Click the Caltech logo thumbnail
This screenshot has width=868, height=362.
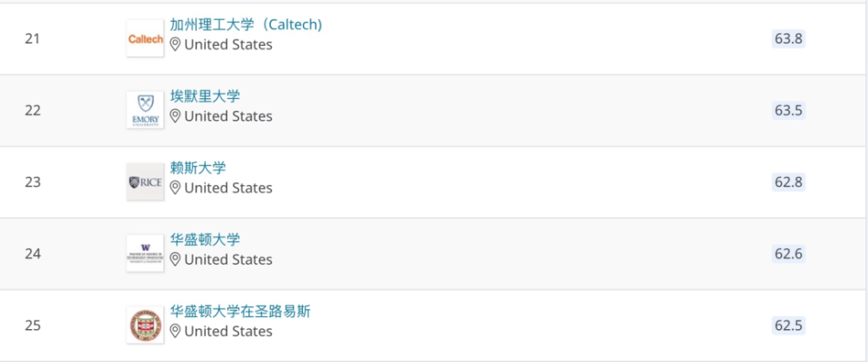click(x=145, y=38)
